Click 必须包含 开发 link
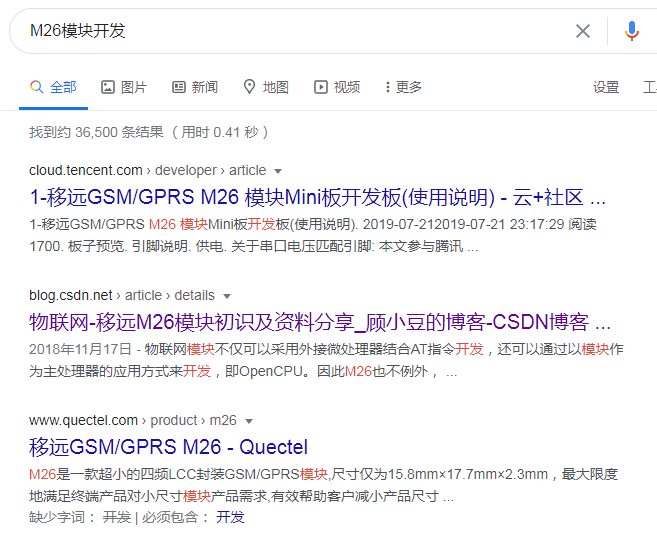The height and width of the screenshot is (554, 657). click(230, 517)
